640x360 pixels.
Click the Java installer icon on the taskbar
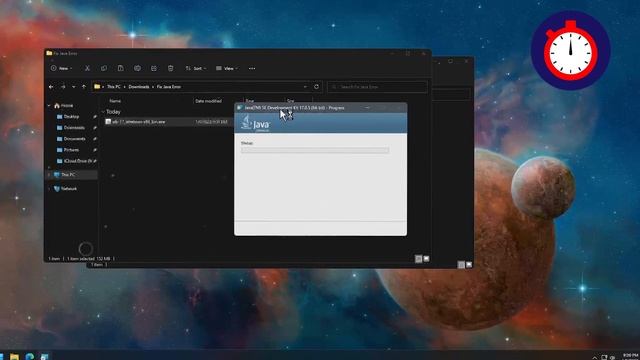pyautogui.click(x=44, y=357)
